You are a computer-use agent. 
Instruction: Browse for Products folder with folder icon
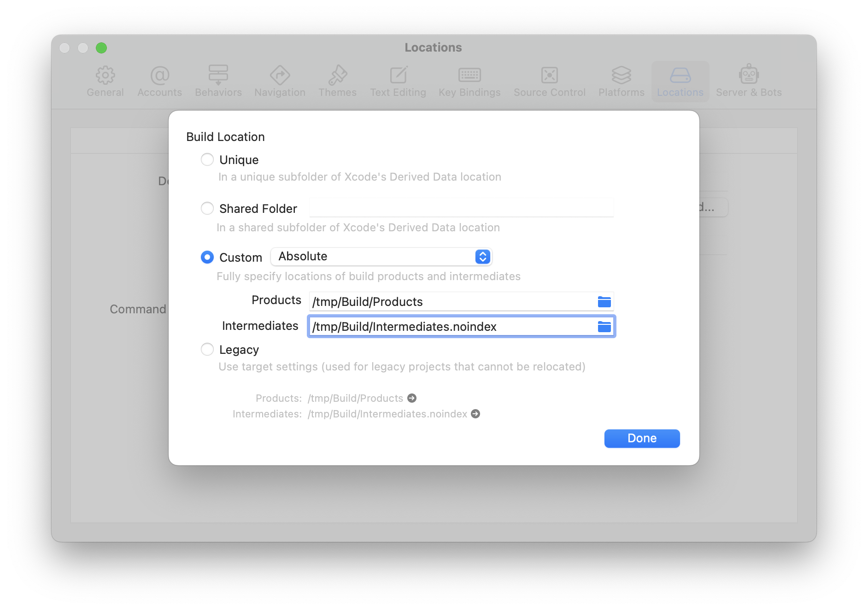click(x=604, y=302)
